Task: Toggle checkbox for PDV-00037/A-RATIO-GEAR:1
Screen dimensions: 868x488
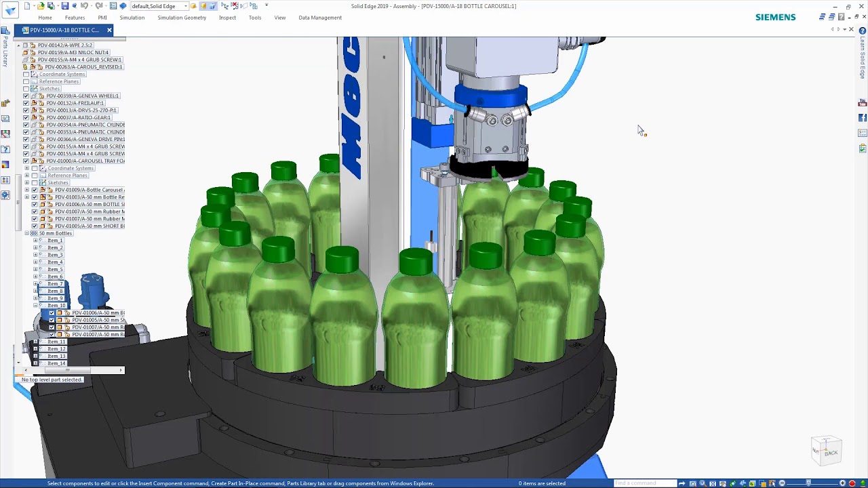Action: [26, 117]
